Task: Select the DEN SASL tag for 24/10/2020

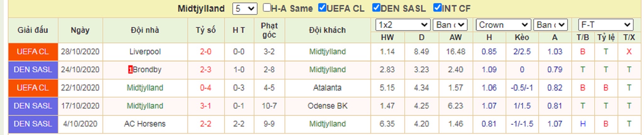Action: (x=33, y=70)
